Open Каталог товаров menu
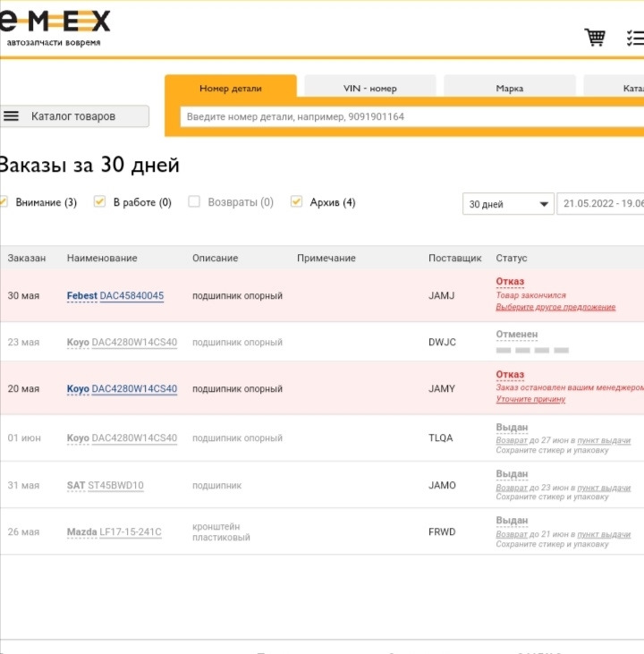 coord(74,116)
